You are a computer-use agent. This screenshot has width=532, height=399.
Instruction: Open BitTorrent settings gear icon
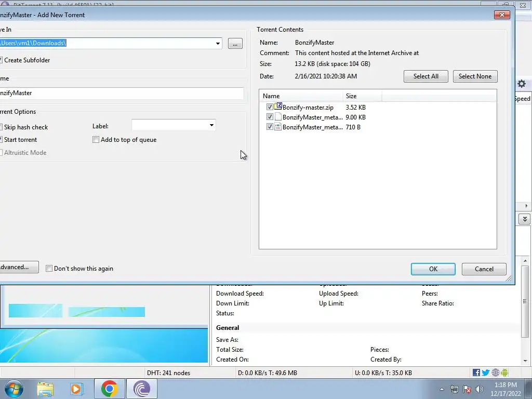tap(522, 84)
